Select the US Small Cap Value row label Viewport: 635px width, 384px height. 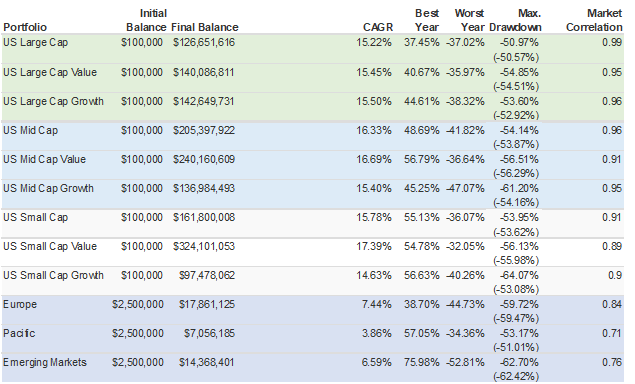50,246
